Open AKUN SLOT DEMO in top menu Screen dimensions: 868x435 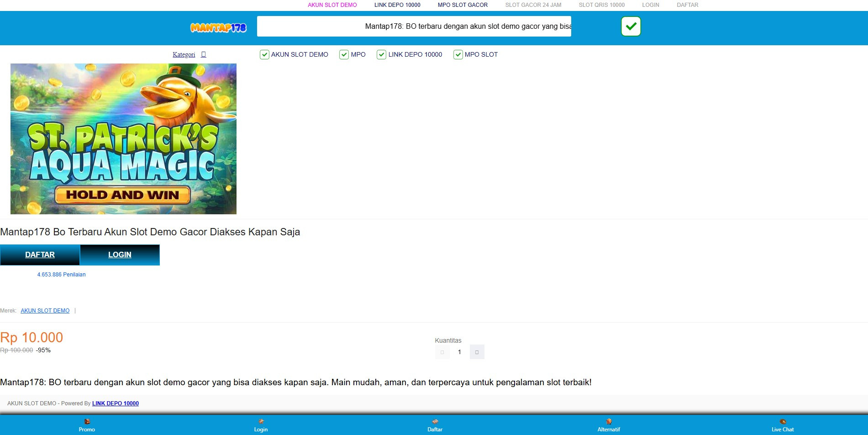[332, 5]
